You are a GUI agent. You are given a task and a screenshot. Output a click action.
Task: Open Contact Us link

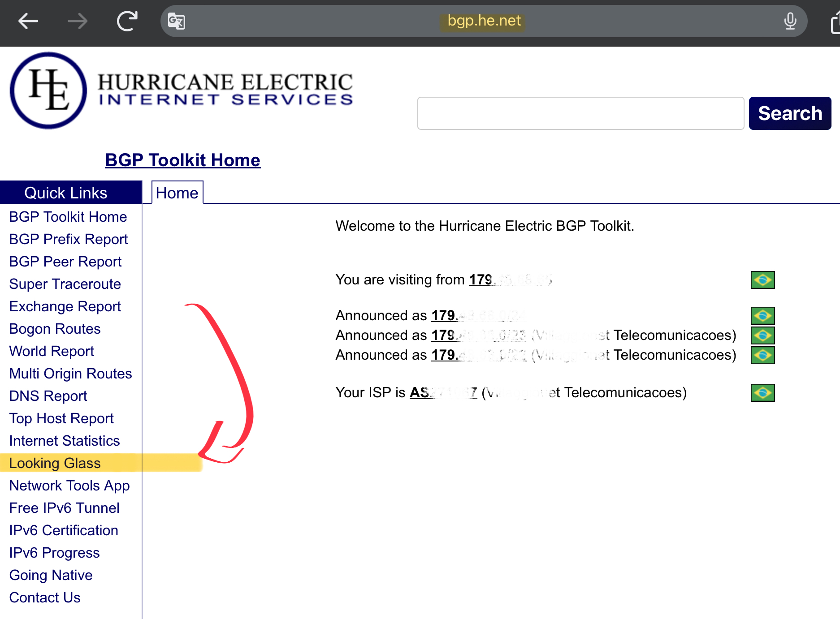point(45,598)
